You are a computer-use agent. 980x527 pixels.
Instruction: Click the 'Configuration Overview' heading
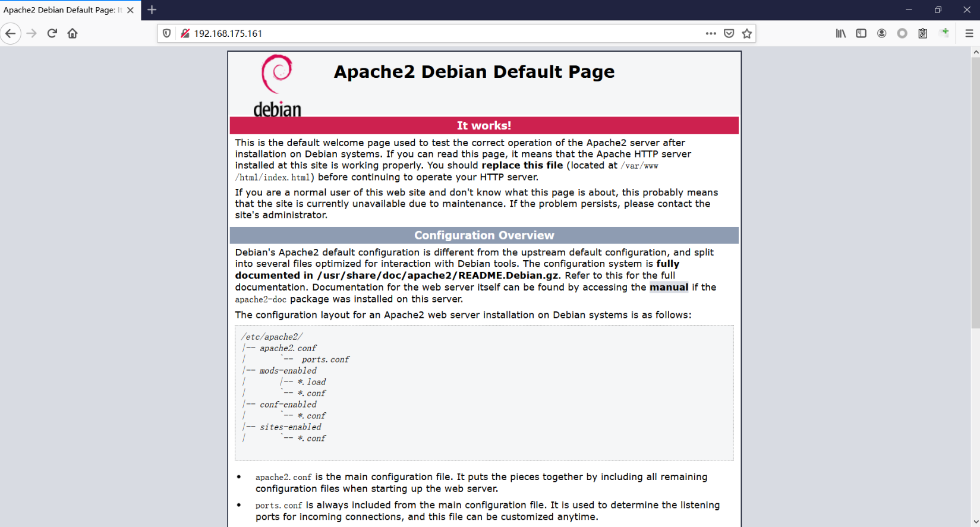pos(484,235)
